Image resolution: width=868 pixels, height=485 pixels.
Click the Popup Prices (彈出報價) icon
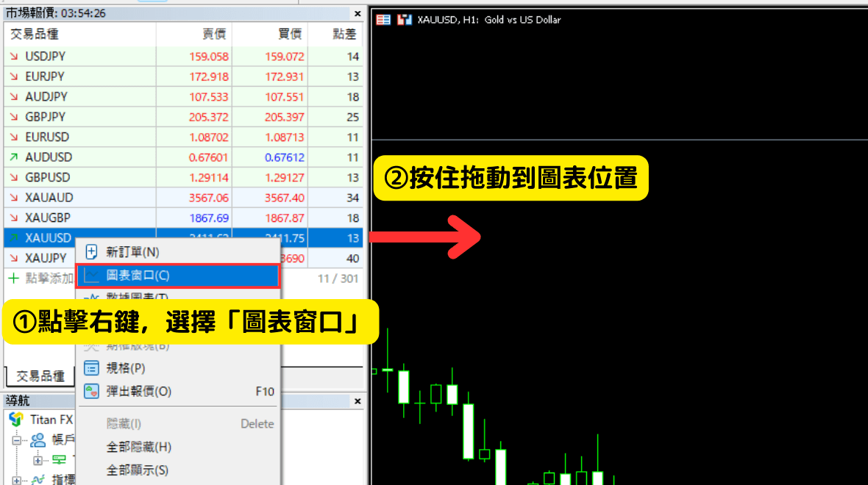pos(92,392)
